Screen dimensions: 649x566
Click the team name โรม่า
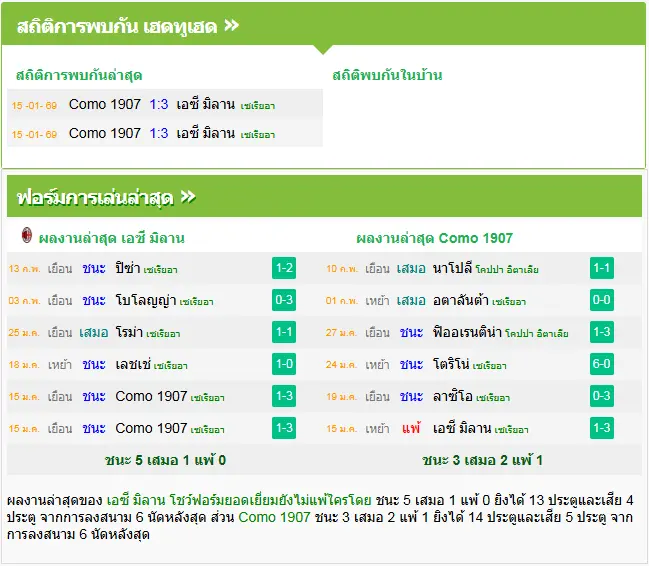point(129,332)
